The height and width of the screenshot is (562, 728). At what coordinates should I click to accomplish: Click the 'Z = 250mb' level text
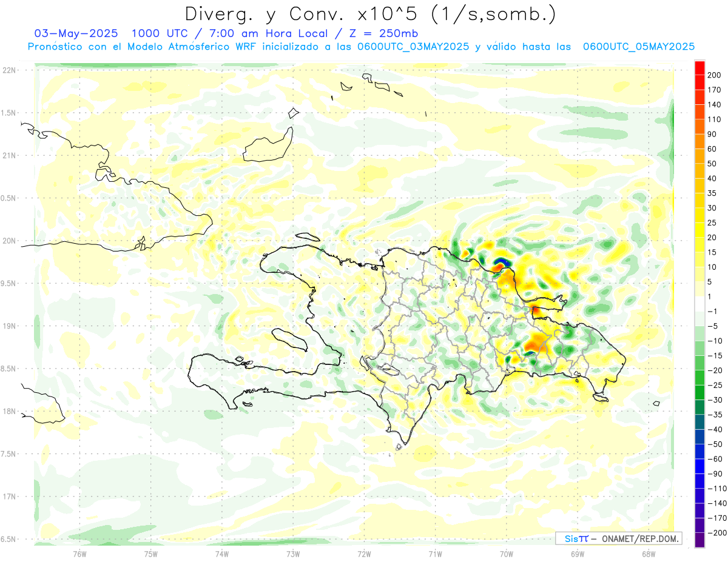click(385, 33)
